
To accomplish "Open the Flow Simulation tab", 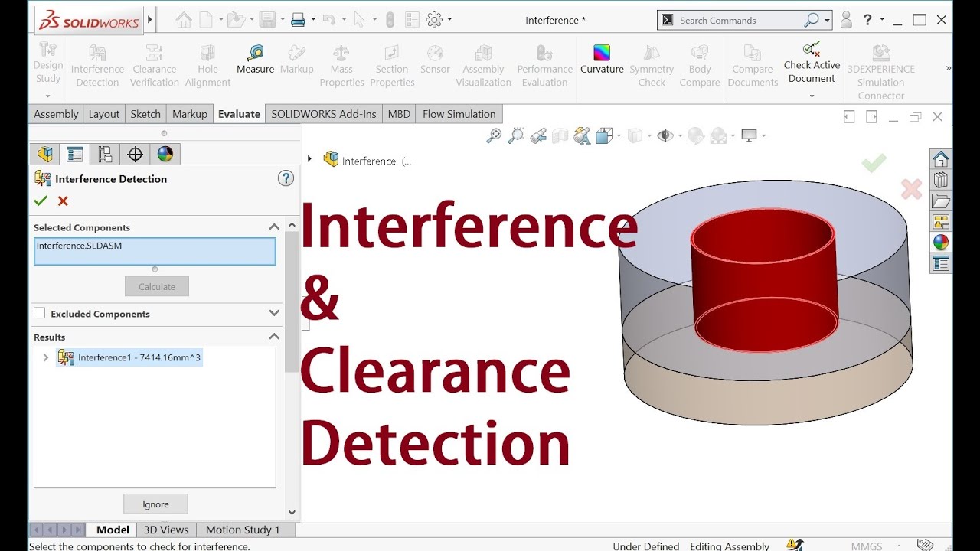I will click(x=459, y=114).
